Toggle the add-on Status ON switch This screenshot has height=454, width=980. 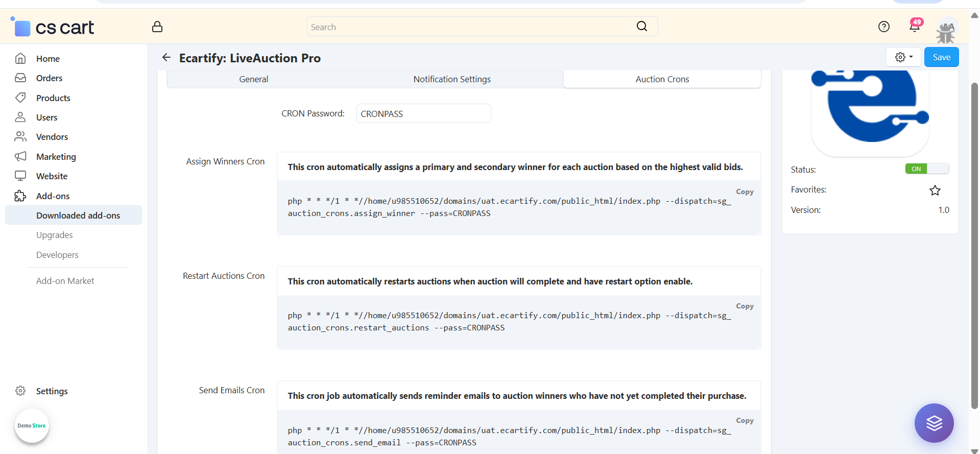[x=926, y=169]
